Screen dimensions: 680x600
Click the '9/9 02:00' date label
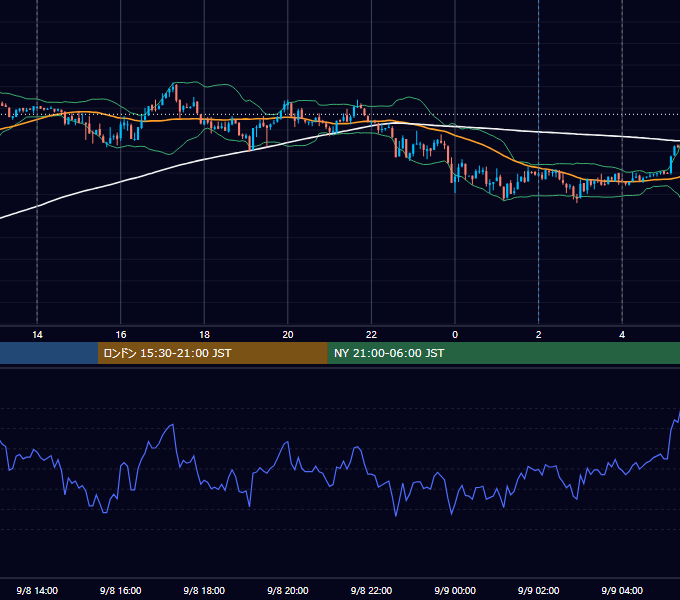(539, 590)
